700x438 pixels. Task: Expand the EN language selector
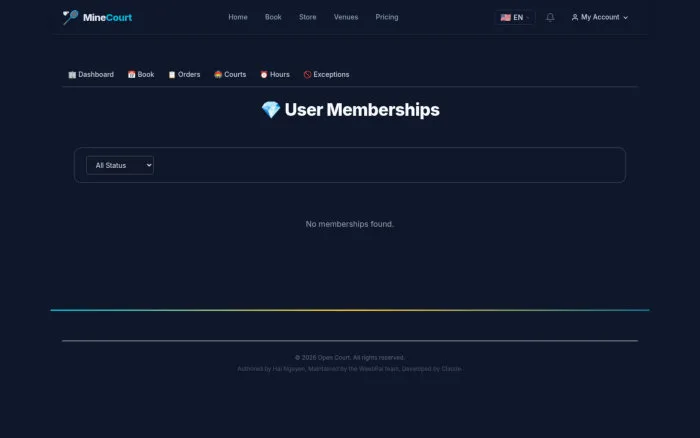tap(515, 17)
